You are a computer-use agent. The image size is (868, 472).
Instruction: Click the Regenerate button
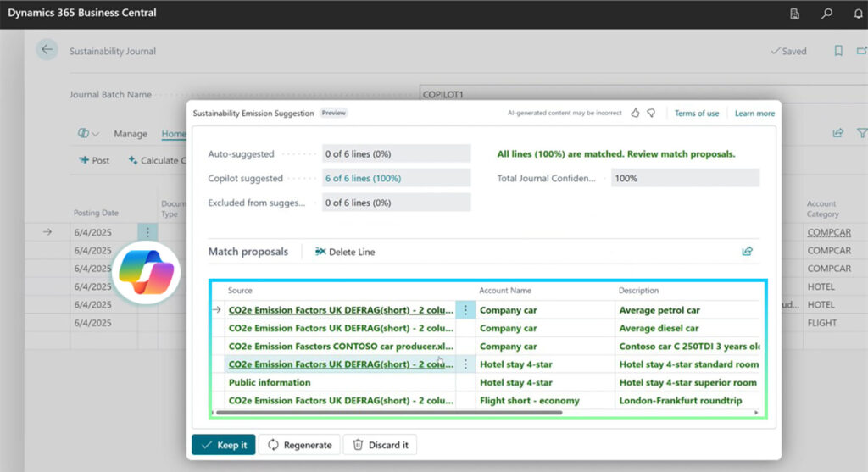pyautogui.click(x=298, y=445)
